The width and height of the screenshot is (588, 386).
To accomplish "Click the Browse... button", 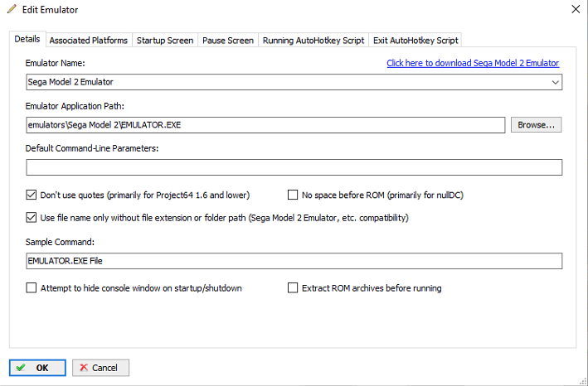I will [537, 125].
